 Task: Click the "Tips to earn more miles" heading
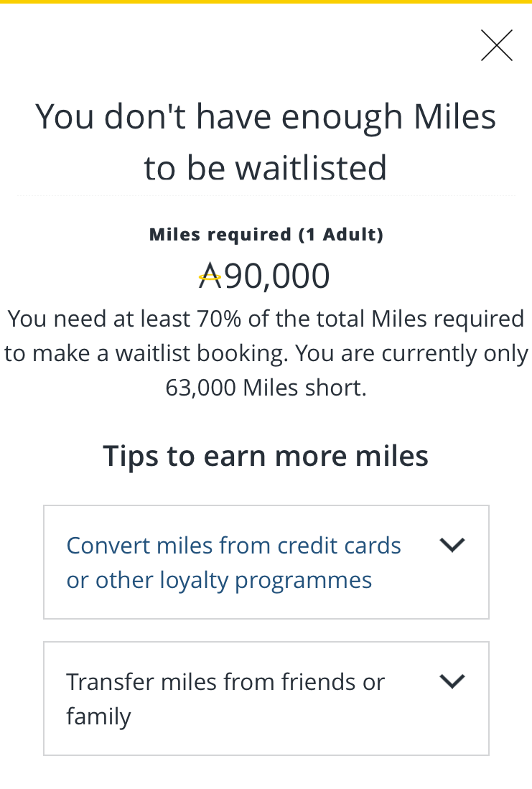click(x=266, y=456)
